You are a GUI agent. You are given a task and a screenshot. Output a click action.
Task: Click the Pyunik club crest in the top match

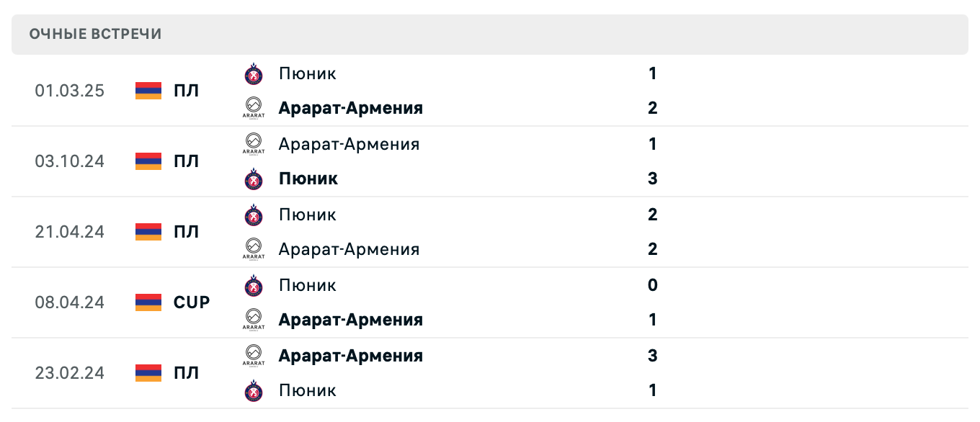[x=254, y=73]
